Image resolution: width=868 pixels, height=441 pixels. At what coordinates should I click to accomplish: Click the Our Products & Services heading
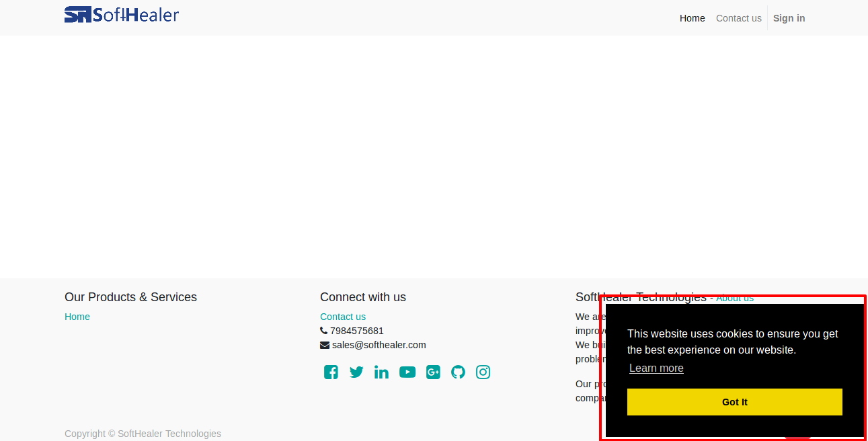tap(130, 297)
